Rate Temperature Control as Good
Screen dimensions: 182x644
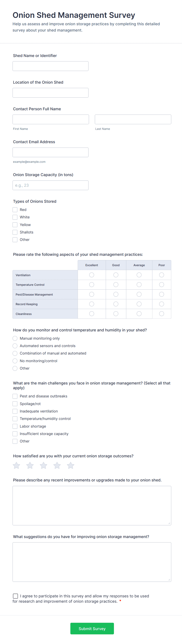pos(116,285)
